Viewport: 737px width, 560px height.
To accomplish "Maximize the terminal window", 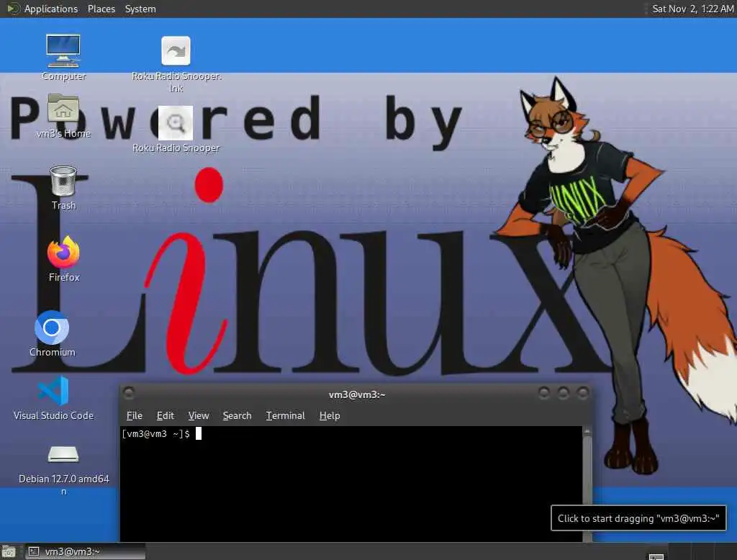I will (564, 392).
